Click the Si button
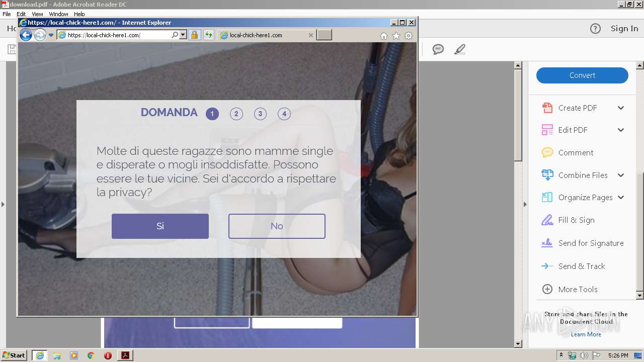The width and height of the screenshot is (644, 362). tap(160, 226)
